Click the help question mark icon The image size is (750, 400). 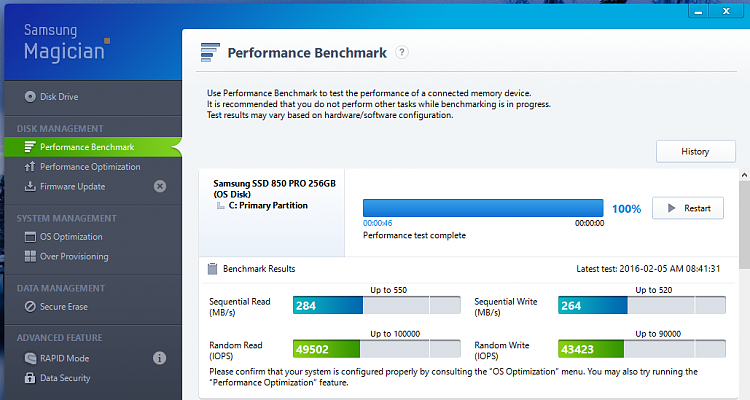click(402, 52)
